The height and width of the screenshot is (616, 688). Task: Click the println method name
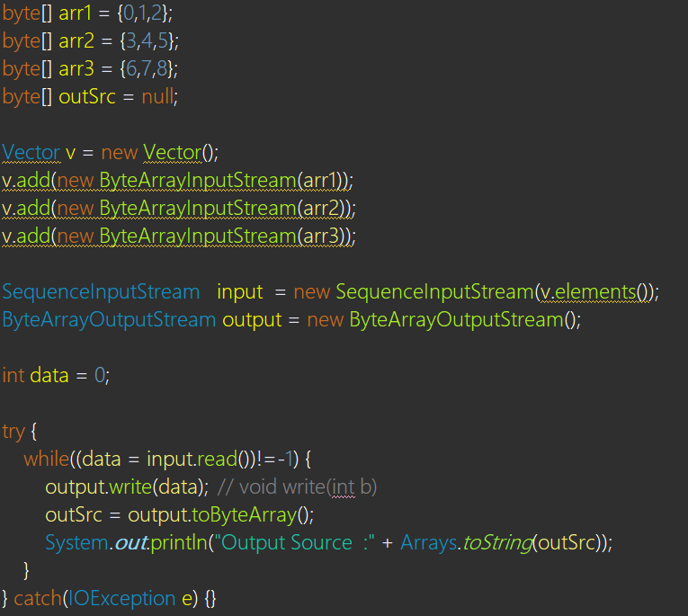tap(179, 543)
